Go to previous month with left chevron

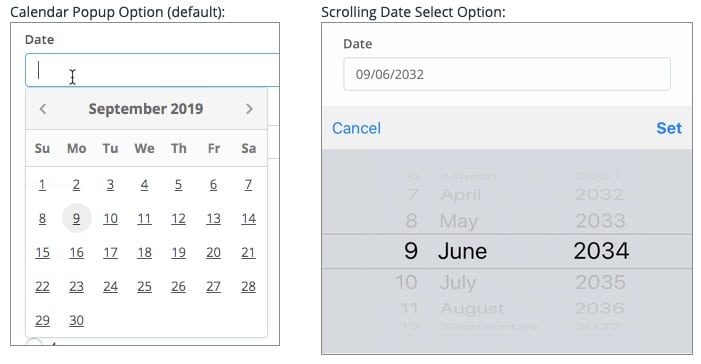43,109
